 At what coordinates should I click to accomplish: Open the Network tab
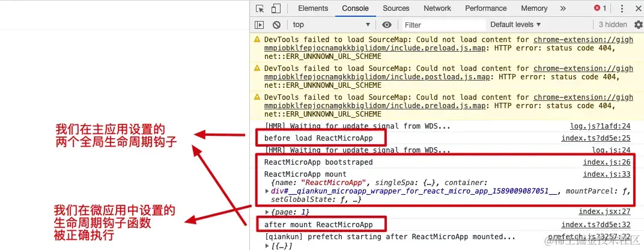[437, 8]
